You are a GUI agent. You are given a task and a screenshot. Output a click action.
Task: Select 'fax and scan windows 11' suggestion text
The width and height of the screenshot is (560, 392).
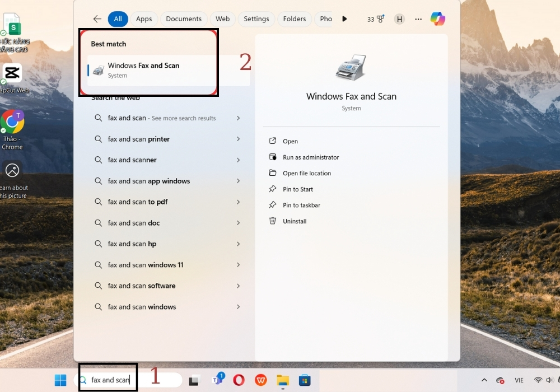point(146,265)
